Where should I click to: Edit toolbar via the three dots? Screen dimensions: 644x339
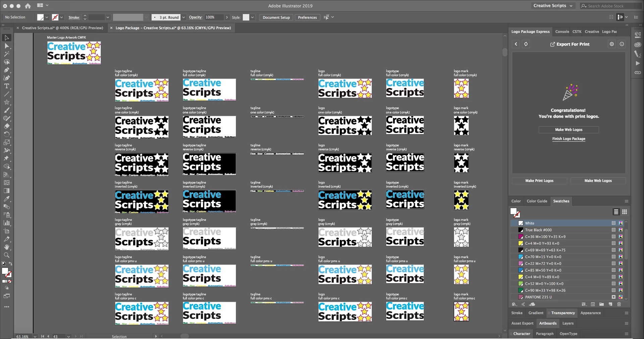(7, 307)
